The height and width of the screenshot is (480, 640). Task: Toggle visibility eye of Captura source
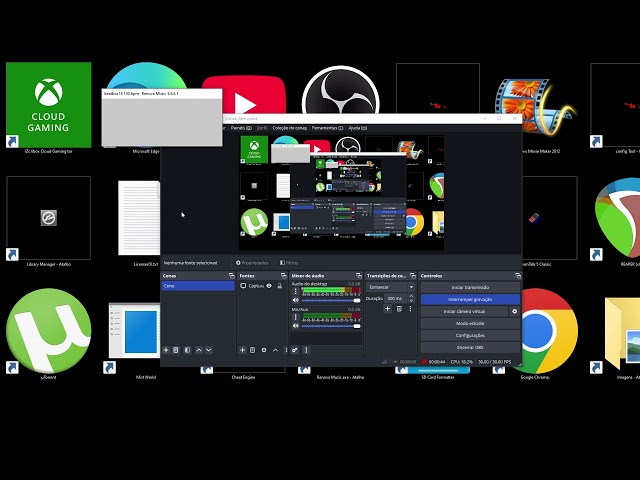pos(269,286)
